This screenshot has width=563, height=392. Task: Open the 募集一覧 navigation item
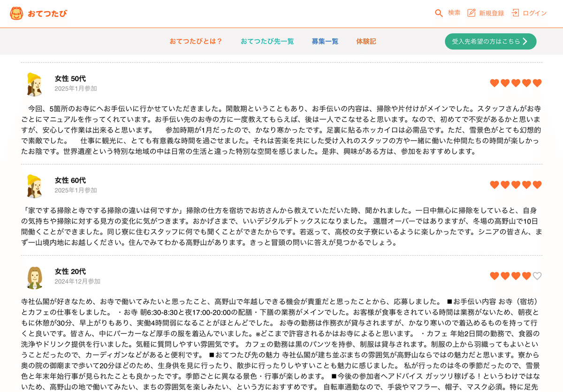[x=325, y=41]
